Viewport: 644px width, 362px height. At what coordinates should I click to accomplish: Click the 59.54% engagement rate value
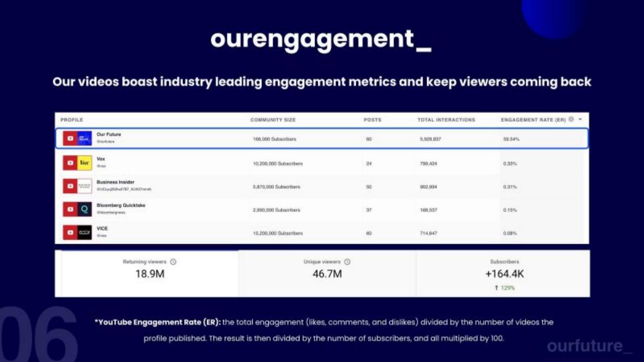click(511, 139)
